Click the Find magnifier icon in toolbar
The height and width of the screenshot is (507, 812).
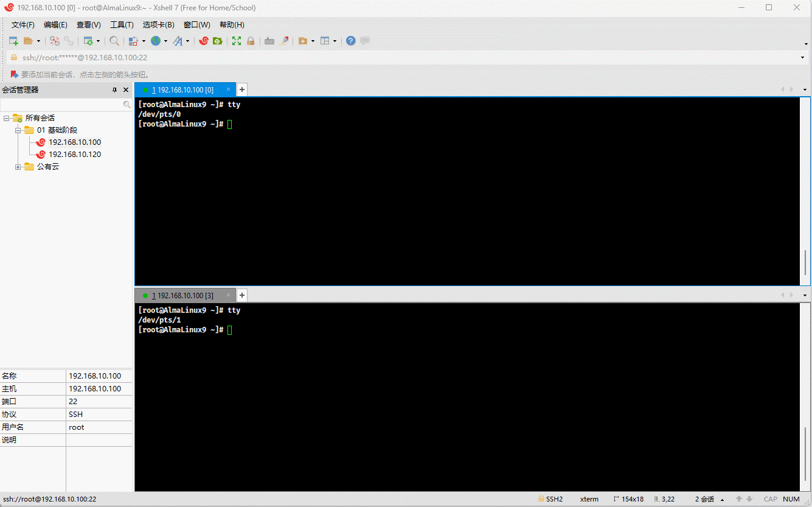click(114, 41)
